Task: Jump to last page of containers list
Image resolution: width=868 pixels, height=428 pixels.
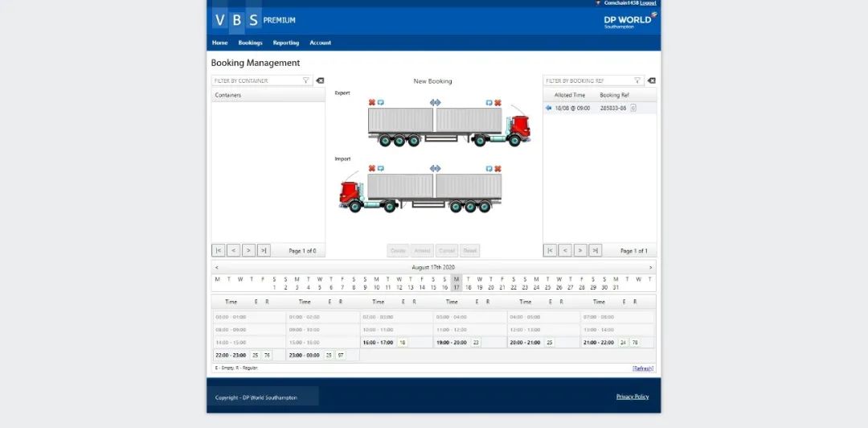Action: (x=264, y=250)
